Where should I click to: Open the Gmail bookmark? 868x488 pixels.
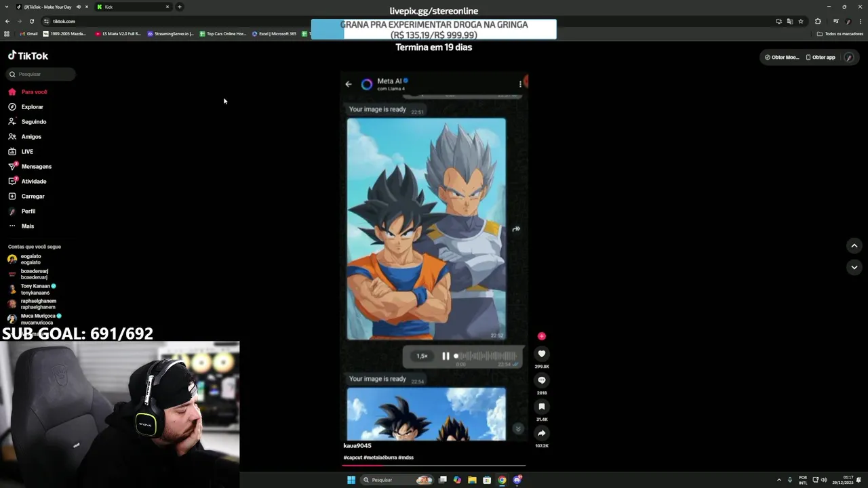click(28, 34)
